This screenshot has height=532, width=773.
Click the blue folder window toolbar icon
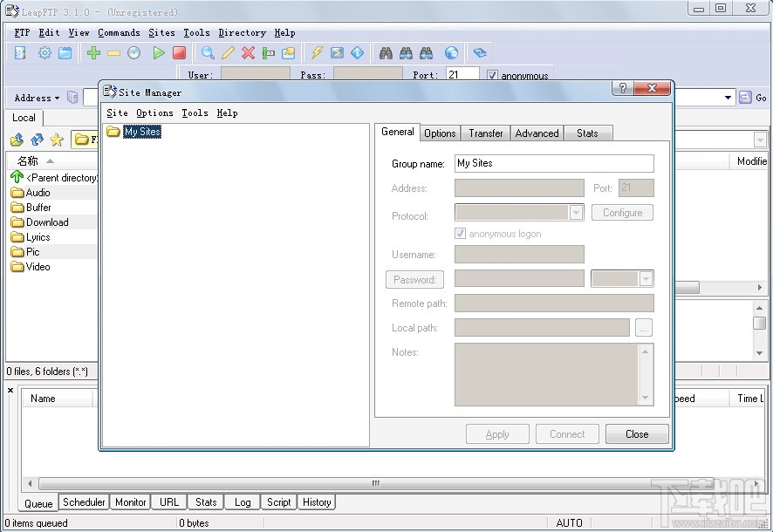tap(65, 52)
